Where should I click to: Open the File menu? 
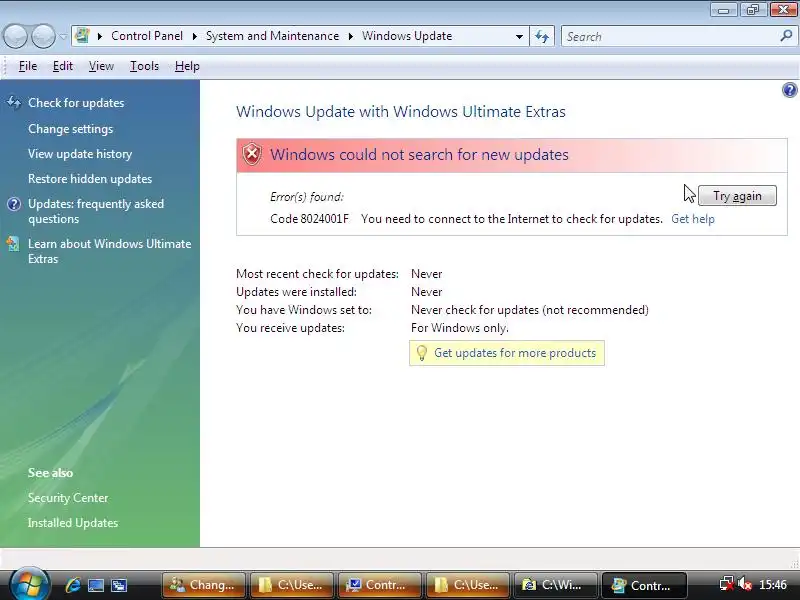(28, 66)
